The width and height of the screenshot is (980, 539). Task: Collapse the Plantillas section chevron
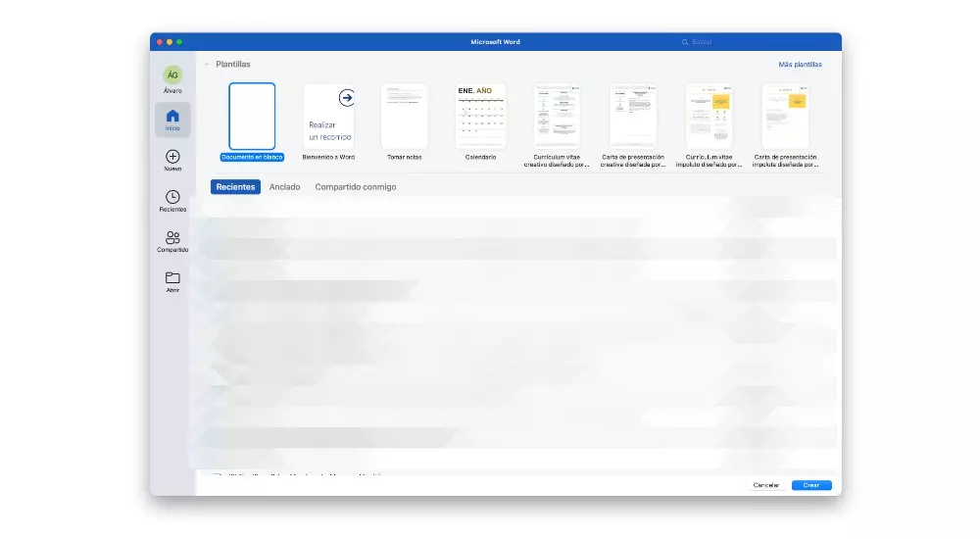[x=206, y=65]
